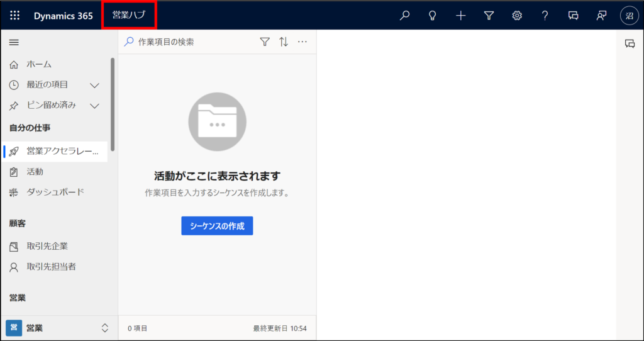Open the 営業ハブ app name
The width and height of the screenshot is (644, 341).
click(129, 15)
